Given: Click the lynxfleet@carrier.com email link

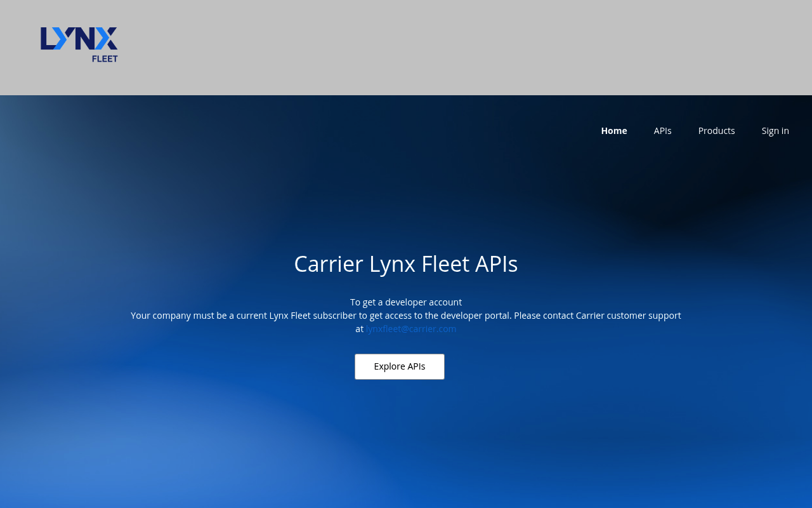Looking at the screenshot, I should [411, 329].
